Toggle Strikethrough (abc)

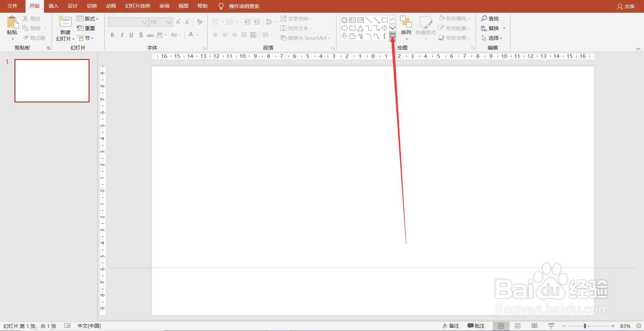[150, 35]
